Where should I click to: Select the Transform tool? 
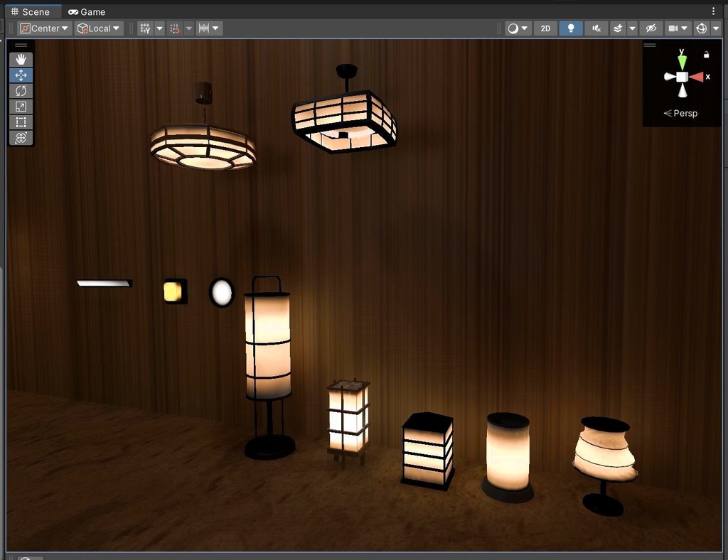pos(21,138)
